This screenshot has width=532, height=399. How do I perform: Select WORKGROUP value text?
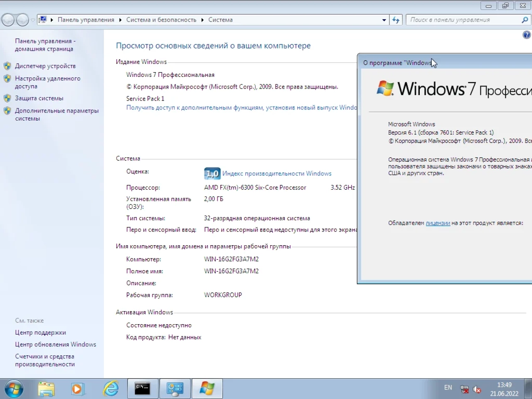(223, 295)
